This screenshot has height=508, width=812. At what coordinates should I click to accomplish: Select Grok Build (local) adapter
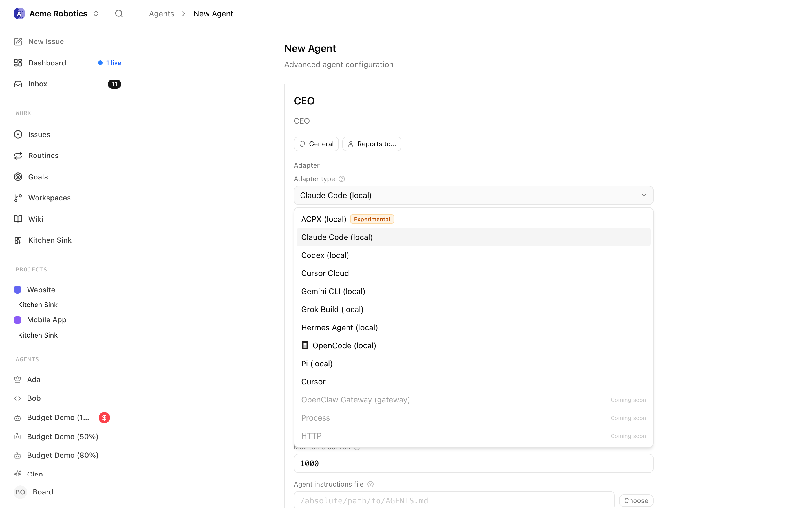pos(473,309)
